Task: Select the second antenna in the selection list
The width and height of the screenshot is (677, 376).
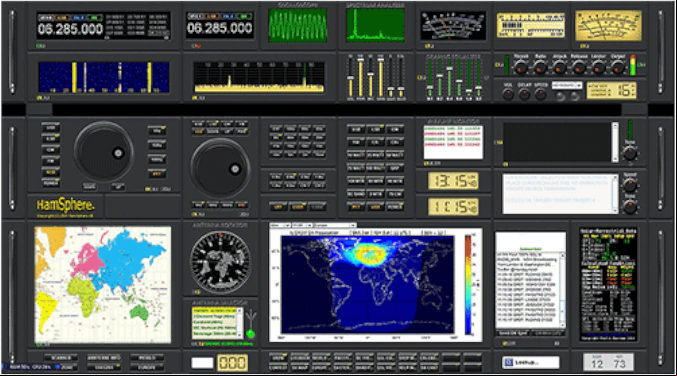Action: pos(215,316)
